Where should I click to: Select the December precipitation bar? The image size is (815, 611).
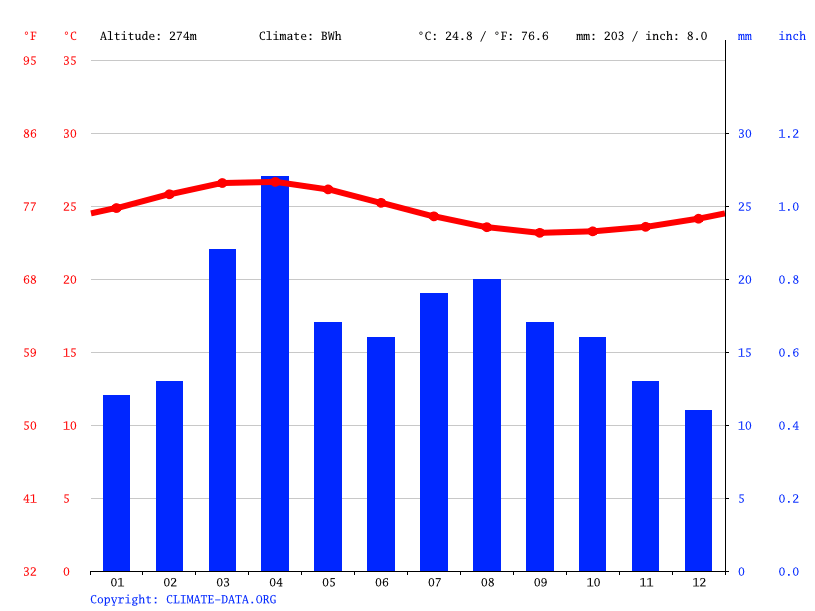pos(698,490)
